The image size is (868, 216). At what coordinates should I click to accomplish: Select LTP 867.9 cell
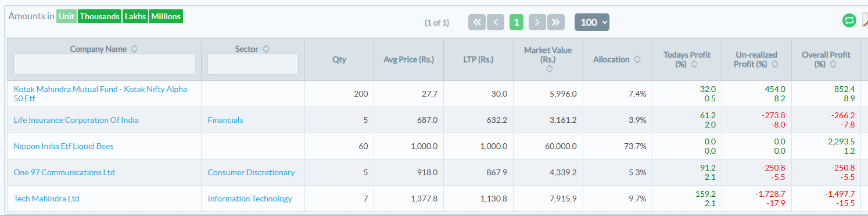tap(478, 172)
